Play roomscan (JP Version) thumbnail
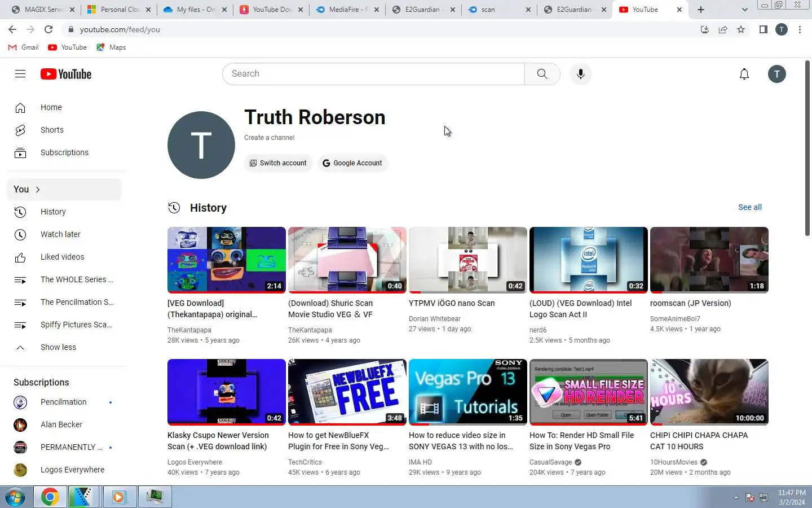Screen dimensions: 812x508 pyautogui.click(x=709, y=260)
